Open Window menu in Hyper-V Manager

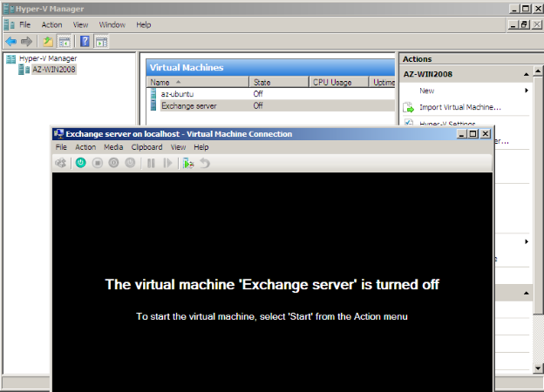pyautogui.click(x=112, y=25)
